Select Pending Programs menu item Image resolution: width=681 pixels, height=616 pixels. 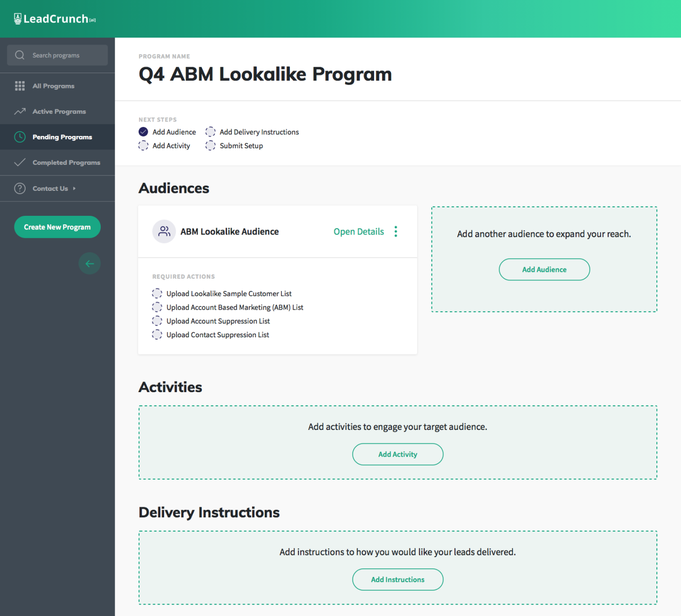57,137
